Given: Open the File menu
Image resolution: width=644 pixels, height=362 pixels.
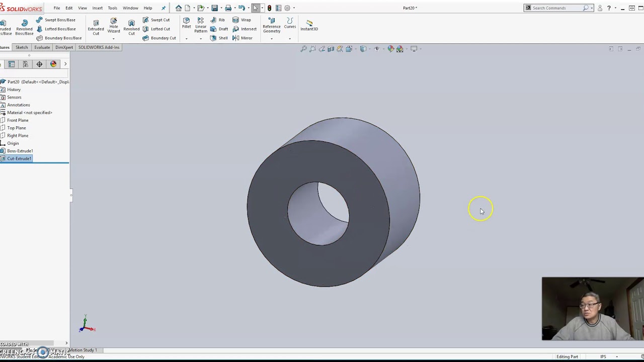Looking at the screenshot, I should click(x=57, y=8).
